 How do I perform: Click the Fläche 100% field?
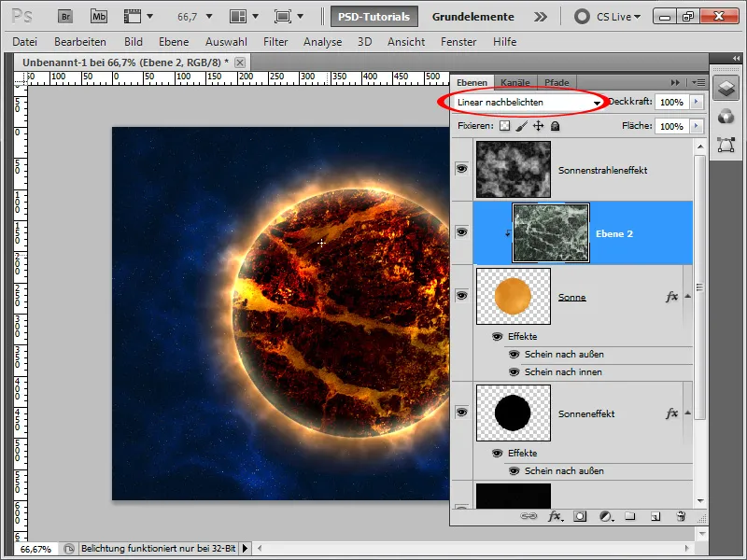tap(671, 126)
